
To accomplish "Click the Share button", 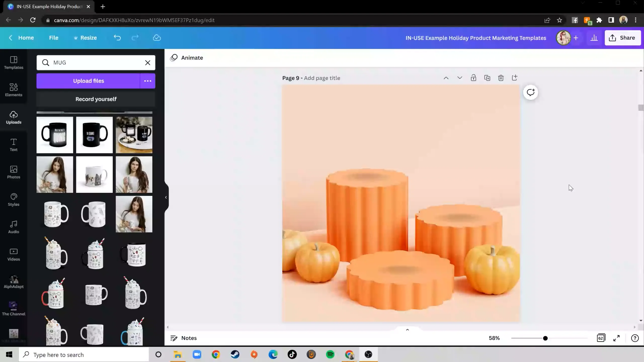I will click(x=623, y=38).
